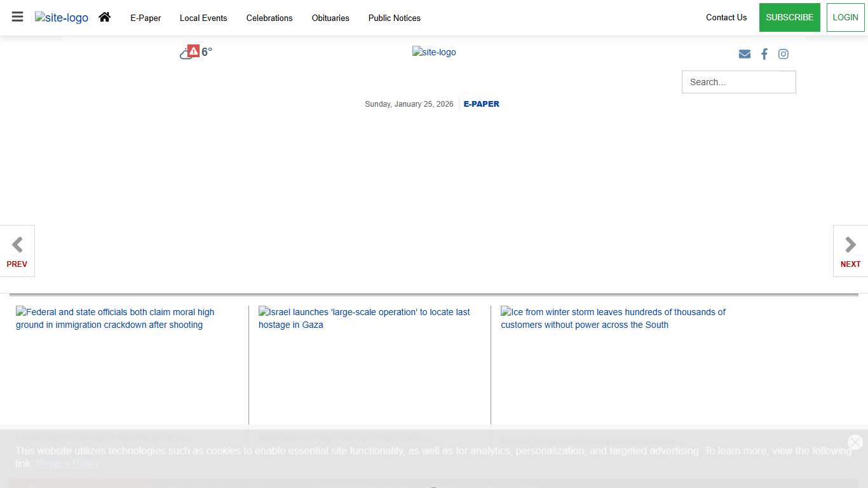Open the Instagram icon

pyautogui.click(x=783, y=54)
